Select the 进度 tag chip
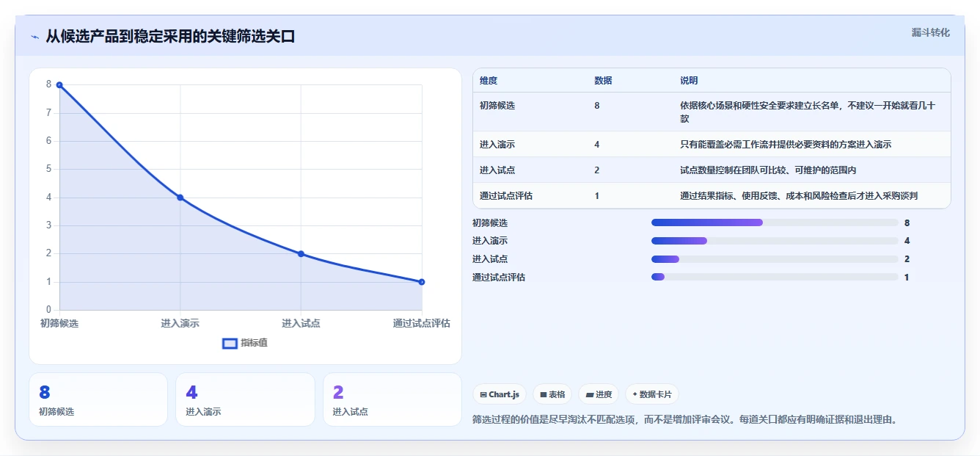This screenshot has width=980, height=456. pyautogui.click(x=599, y=394)
